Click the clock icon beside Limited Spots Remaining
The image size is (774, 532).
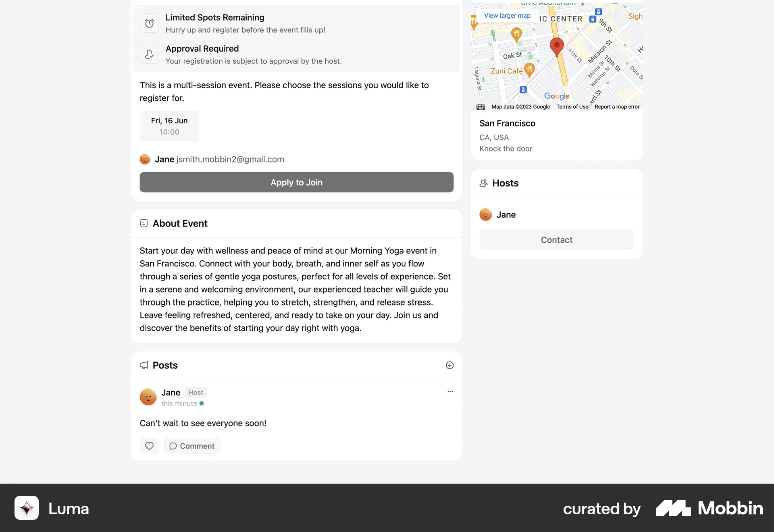[149, 23]
